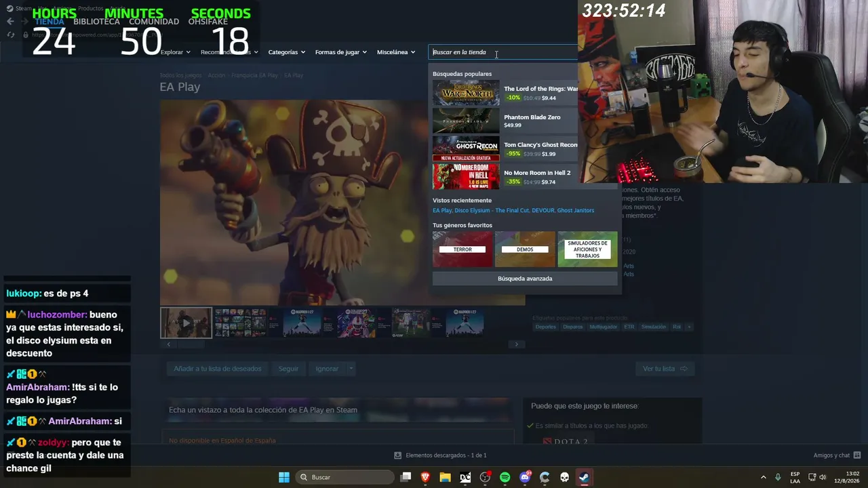
Task: Launch Spotify from the taskbar
Action: point(505,477)
